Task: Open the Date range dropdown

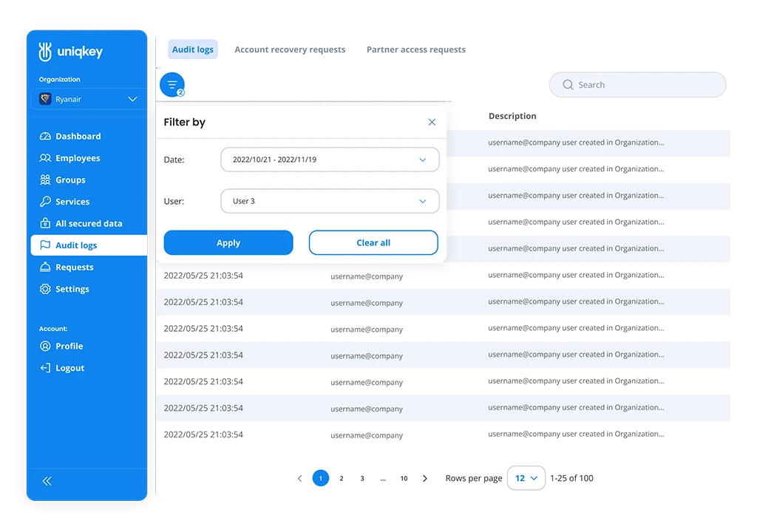Action: pos(330,160)
